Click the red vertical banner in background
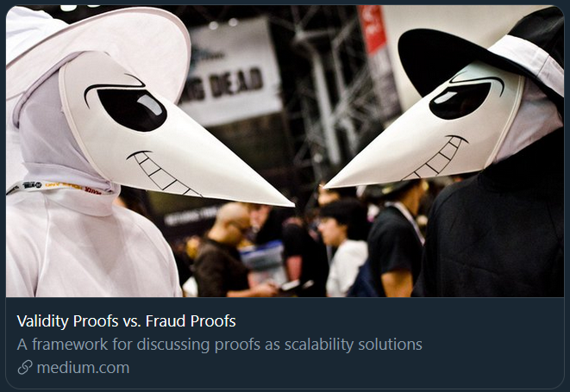Screen dimensions: 570x392 tap(372, 29)
